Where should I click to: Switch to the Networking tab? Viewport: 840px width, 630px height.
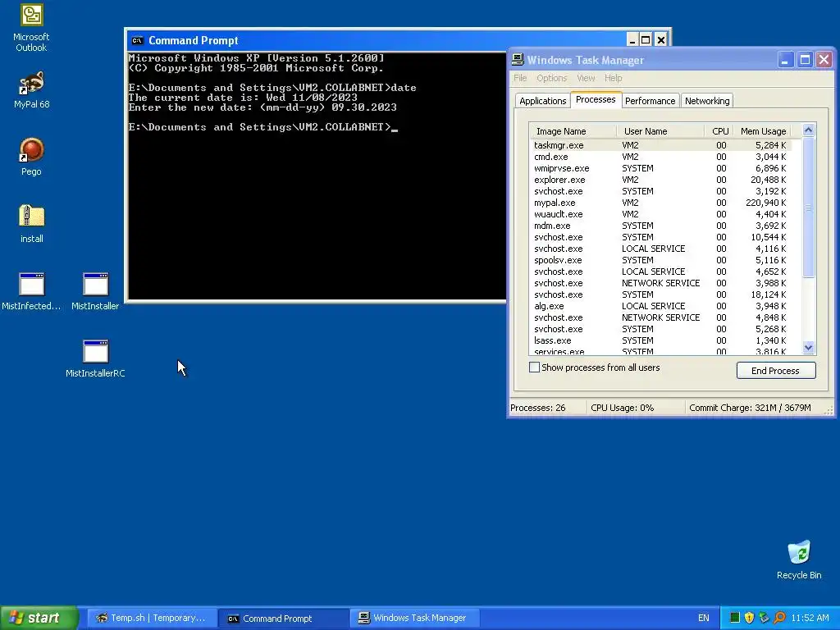(707, 101)
